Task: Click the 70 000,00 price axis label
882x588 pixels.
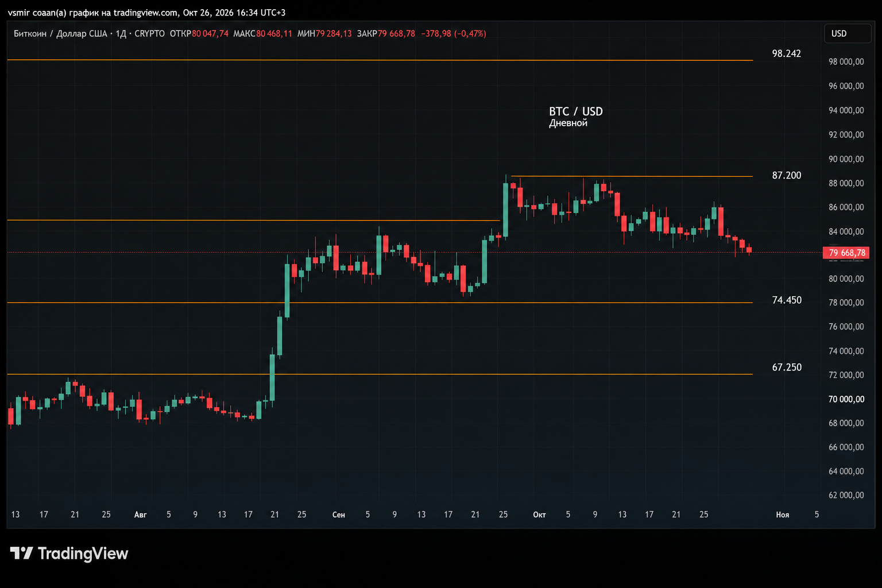Action: click(846, 399)
